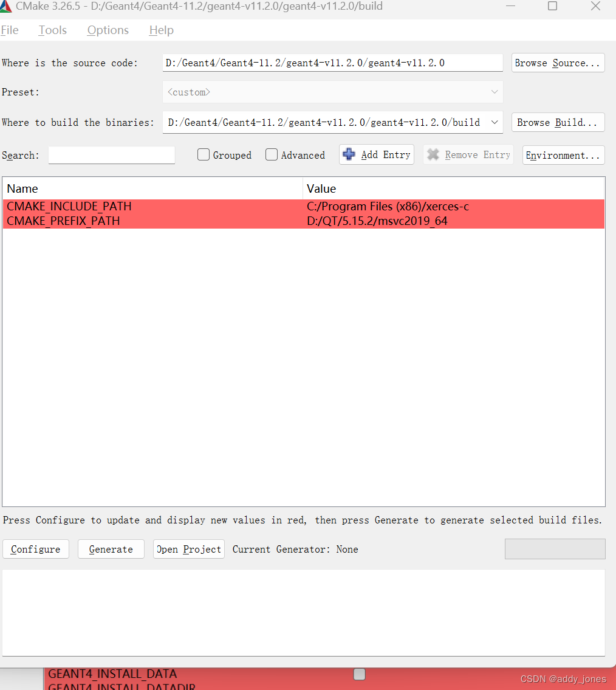Open the Tools menu
Image resolution: width=616 pixels, height=690 pixels.
[52, 30]
